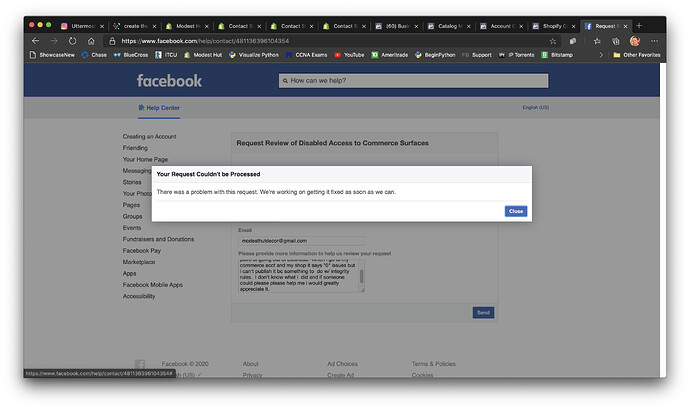Click the padlock site info icon
The image size is (690, 409).
tap(112, 41)
